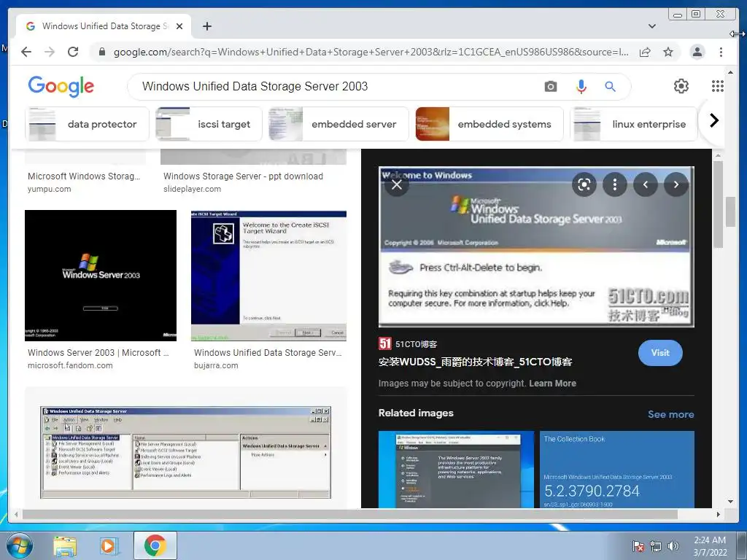
Task: Click the Chrome taskbar icon
Action: (155, 545)
